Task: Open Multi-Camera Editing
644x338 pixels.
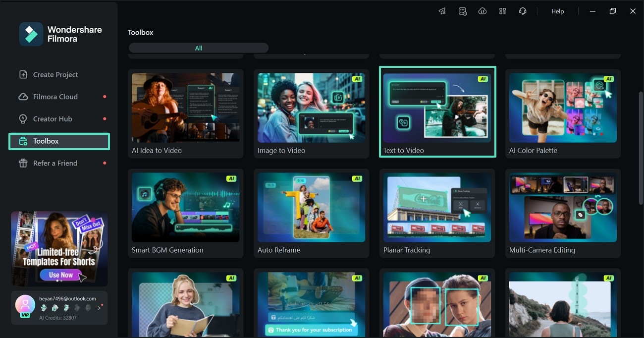Action: [x=563, y=213]
